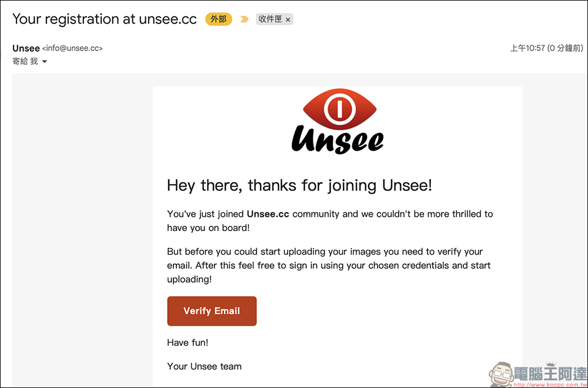Click the 收件匣 inbox label
The height and width of the screenshot is (388, 588).
(x=270, y=19)
